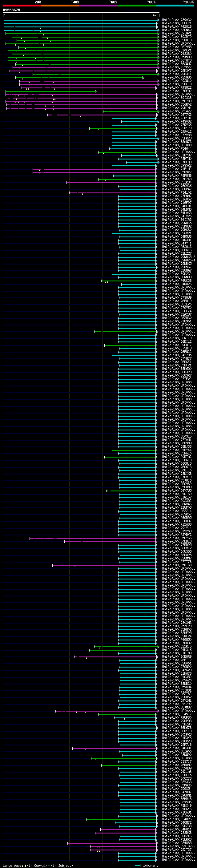Select the UniRef100_P11792 label
Screen dimensions: 197x868
[176, 704]
